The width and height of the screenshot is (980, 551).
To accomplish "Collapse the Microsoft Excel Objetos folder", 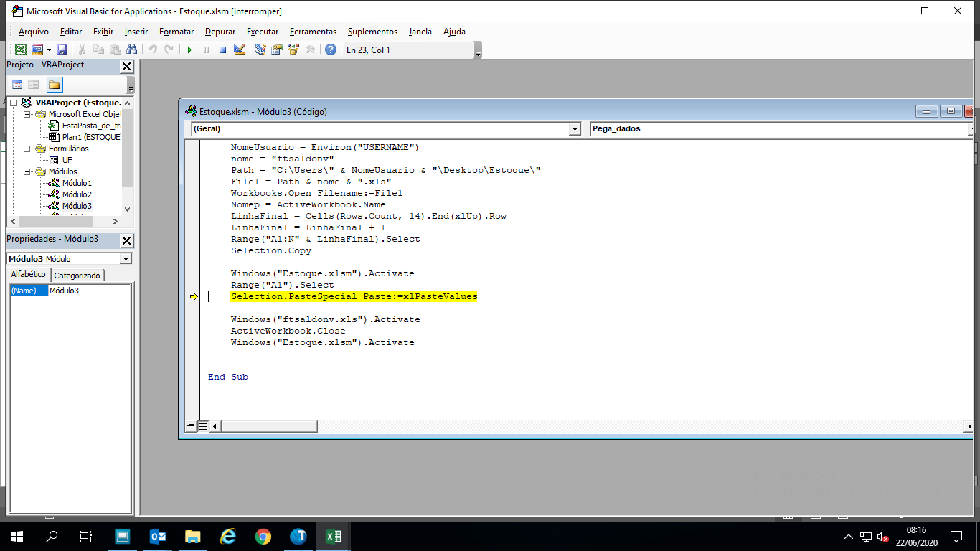I will 27,114.
